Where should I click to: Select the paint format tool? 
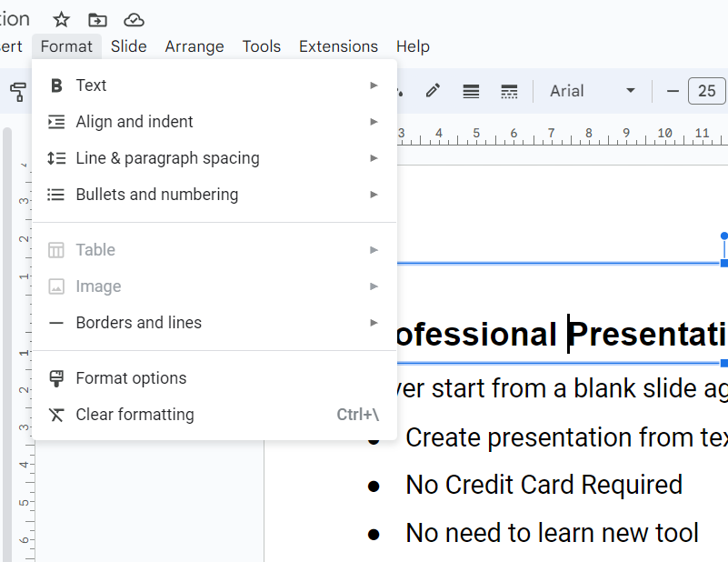[17, 91]
